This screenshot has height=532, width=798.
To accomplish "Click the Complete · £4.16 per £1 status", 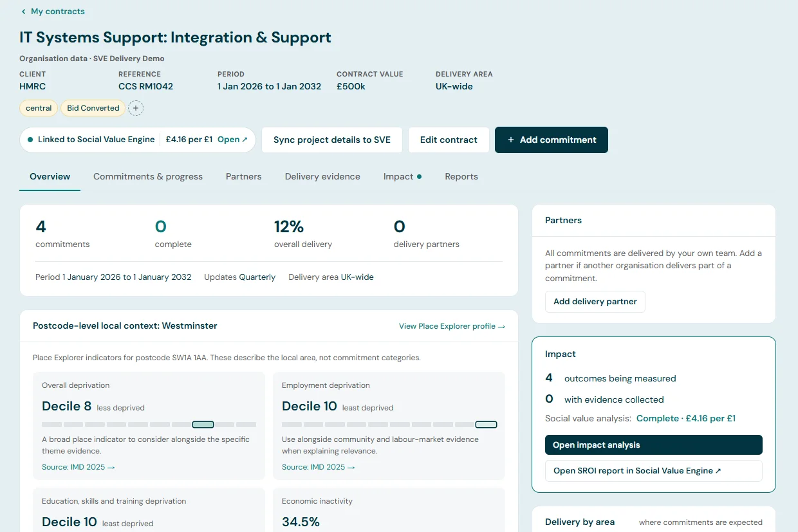I will 686,418.
